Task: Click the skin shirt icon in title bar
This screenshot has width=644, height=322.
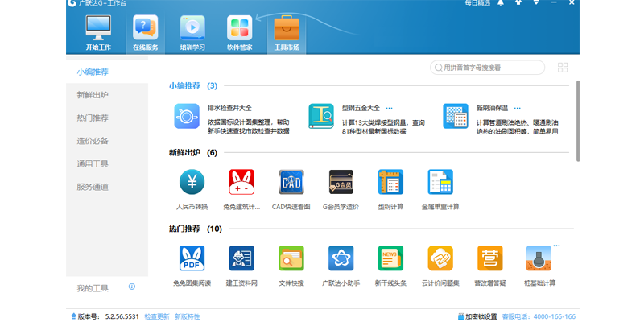Action: tap(518, 3)
